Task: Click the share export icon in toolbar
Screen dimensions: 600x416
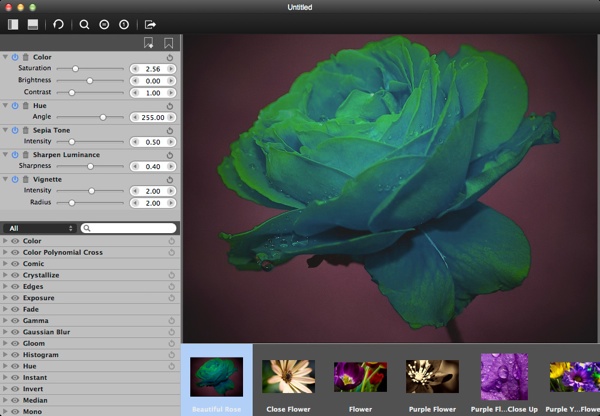Action: click(151, 24)
